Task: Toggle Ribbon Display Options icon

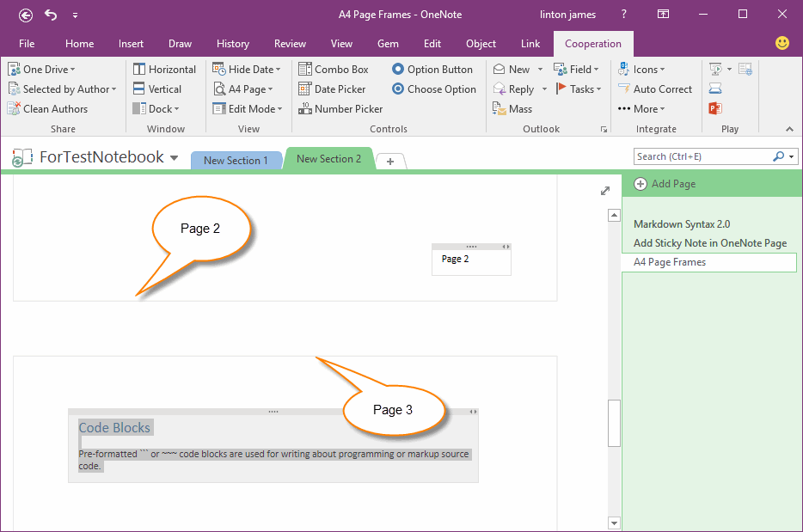Action: (663, 15)
